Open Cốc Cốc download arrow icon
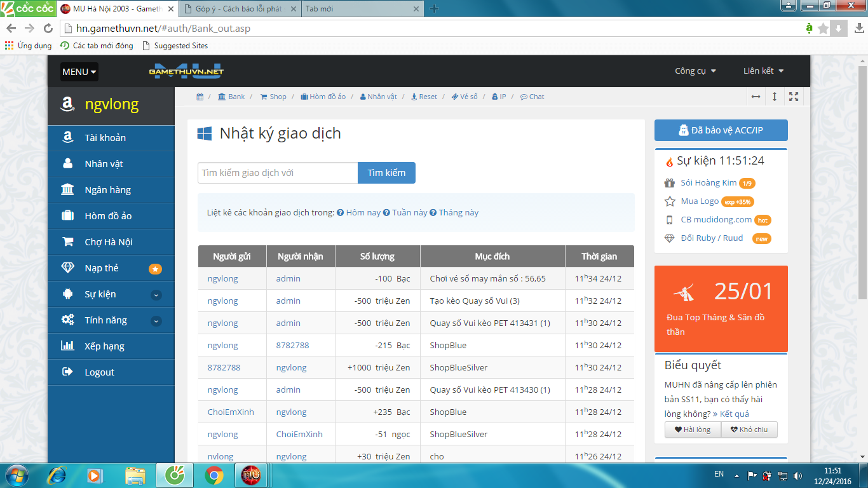The image size is (868, 488). point(838,29)
